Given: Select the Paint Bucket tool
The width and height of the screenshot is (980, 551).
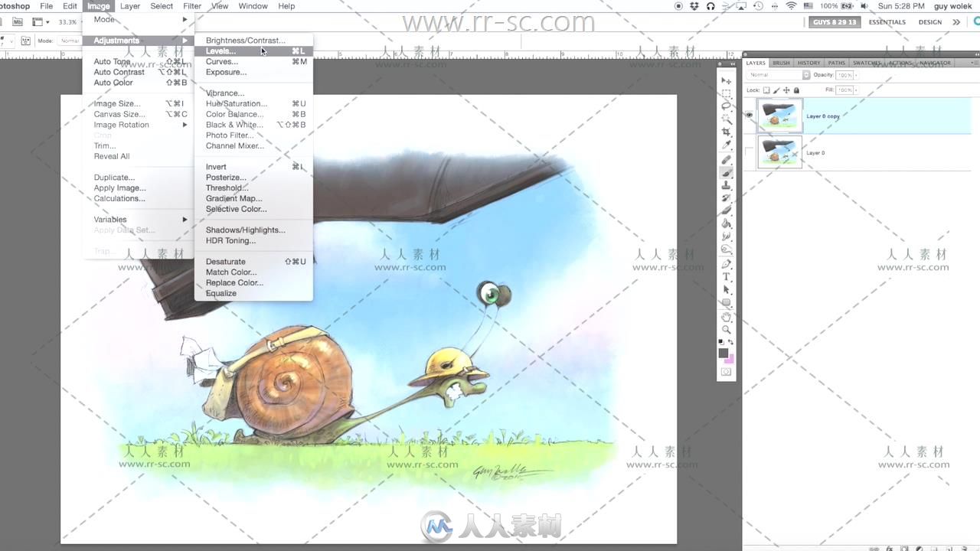Looking at the screenshot, I should coord(727,223).
